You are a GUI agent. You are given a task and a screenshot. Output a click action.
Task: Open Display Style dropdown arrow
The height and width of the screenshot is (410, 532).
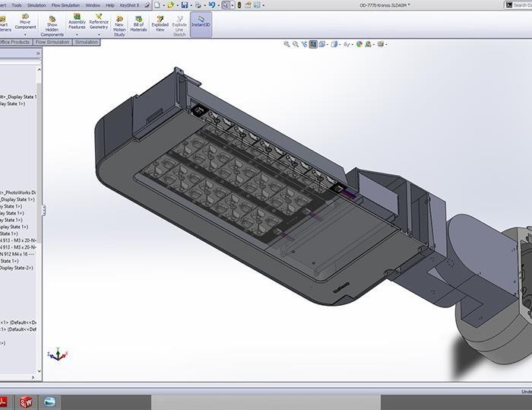(x=340, y=44)
